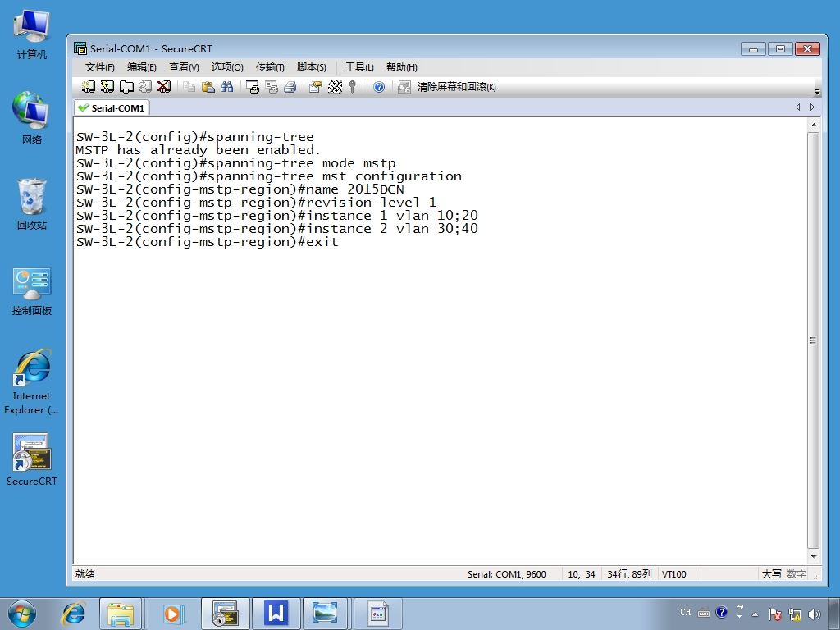Click the button bar icon before 清除屏幕和回滚

point(404,87)
